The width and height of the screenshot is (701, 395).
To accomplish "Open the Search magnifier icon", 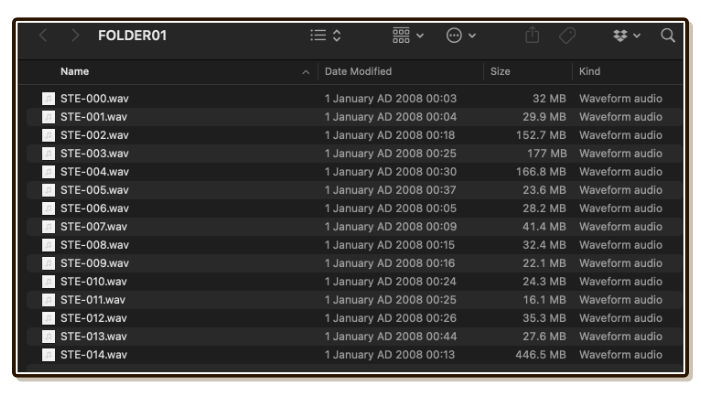I will 668,35.
